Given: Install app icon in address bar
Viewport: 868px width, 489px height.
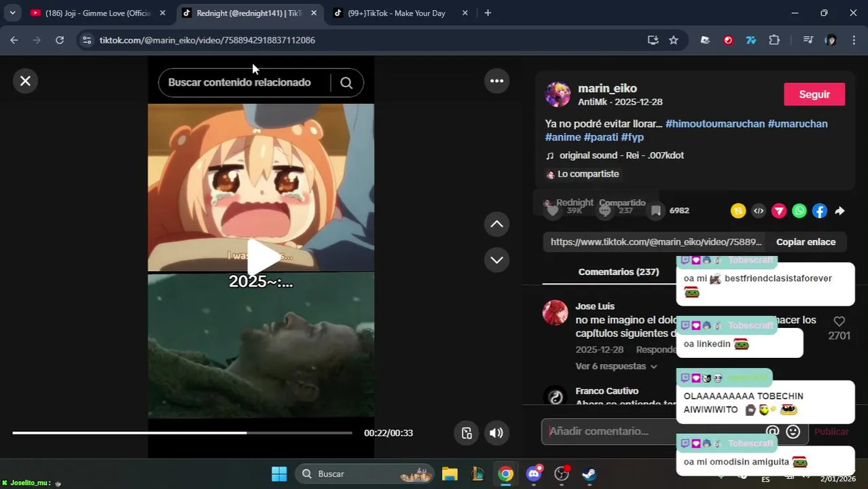Looking at the screenshot, I should tap(653, 40).
